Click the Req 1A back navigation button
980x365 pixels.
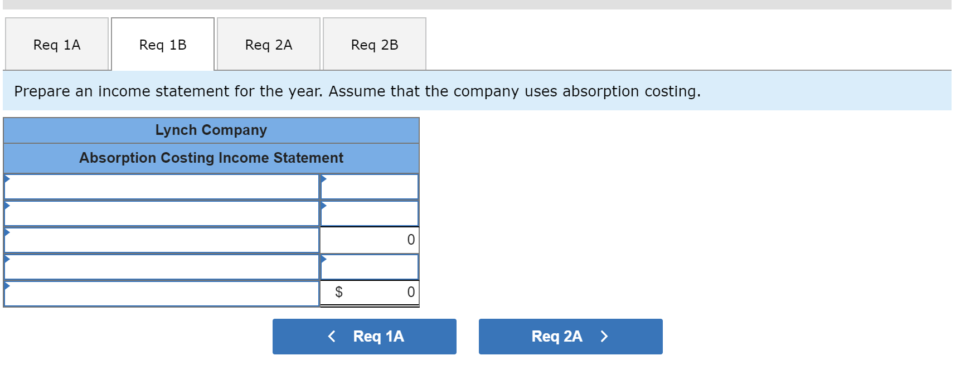(364, 336)
